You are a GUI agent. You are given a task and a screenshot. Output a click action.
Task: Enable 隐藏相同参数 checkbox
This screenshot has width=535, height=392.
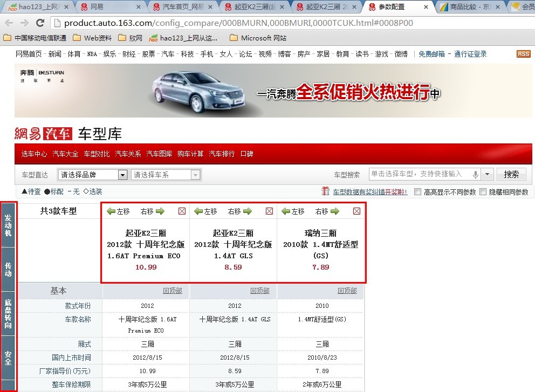coord(483,192)
